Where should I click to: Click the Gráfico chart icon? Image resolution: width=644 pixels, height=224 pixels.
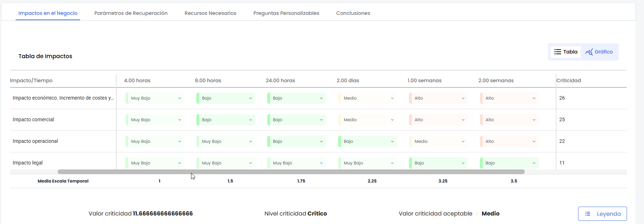click(x=589, y=52)
